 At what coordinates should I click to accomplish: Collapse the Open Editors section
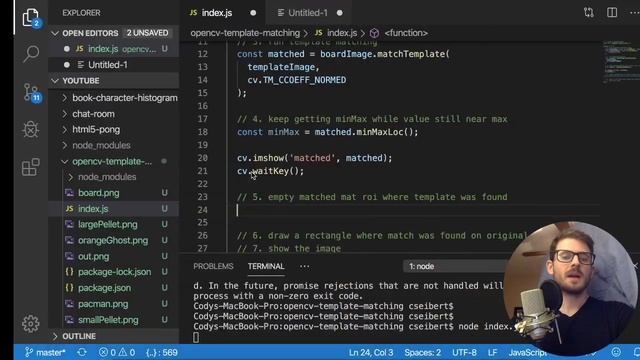55,33
